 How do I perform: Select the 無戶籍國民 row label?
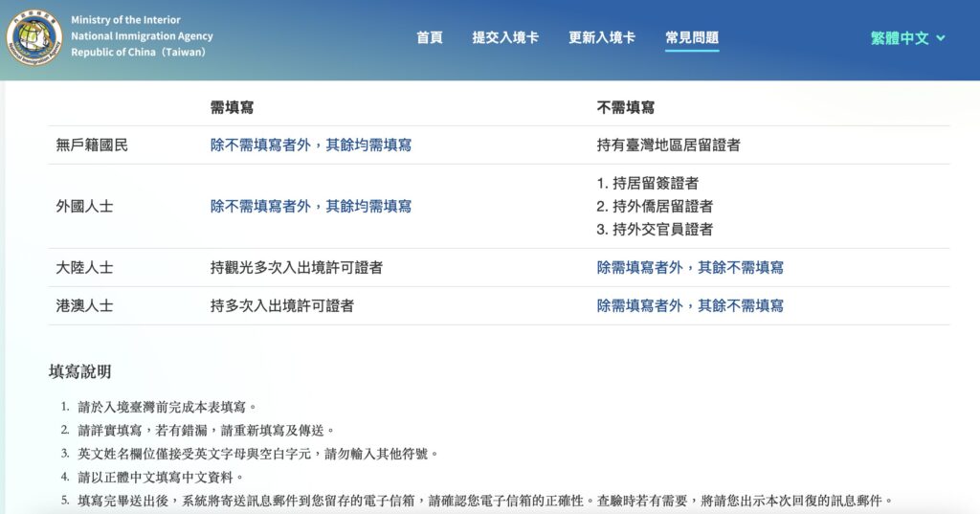(92, 145)
